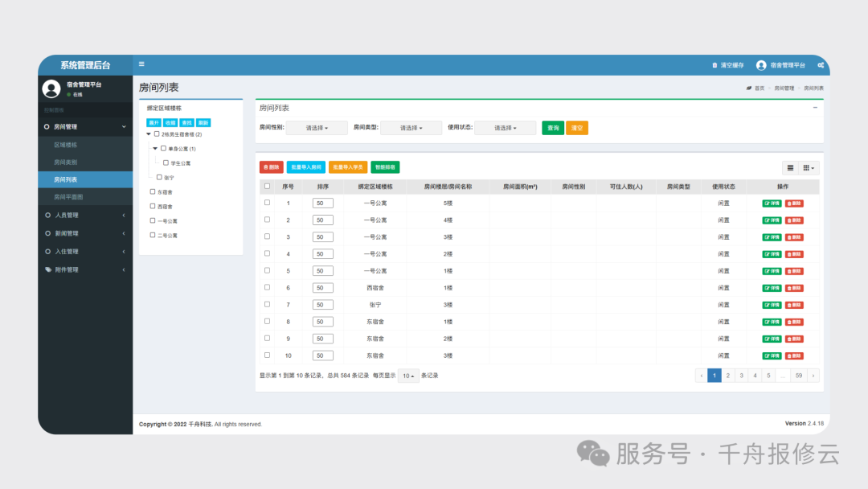The height and width of the screenshot is (489, 868).
Task: Collapse the 2栋男生宿舍楼 tree node arrow
Action: coord(149,134)
